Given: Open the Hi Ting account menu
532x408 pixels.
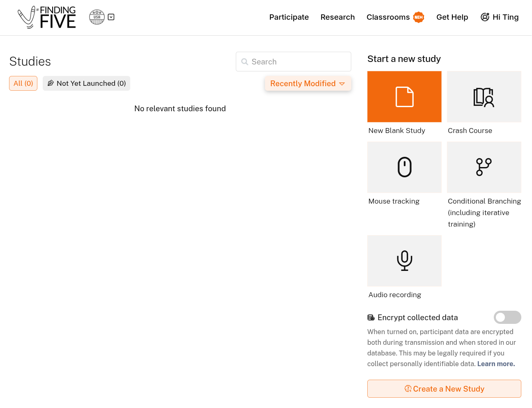Looking at the screenshot, I should click(x=500, y=17).
